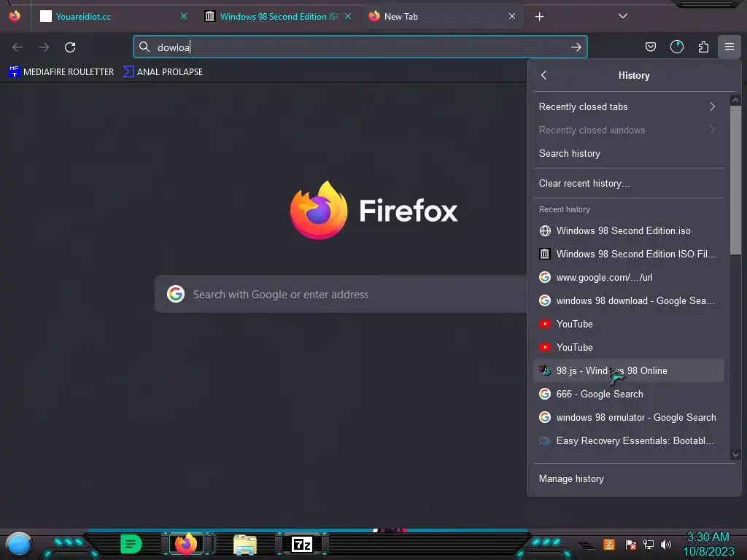Open MEDIAFIRE ROULETTER bookmark
Screen dimensions: 747x560
(x=61, y=72)
